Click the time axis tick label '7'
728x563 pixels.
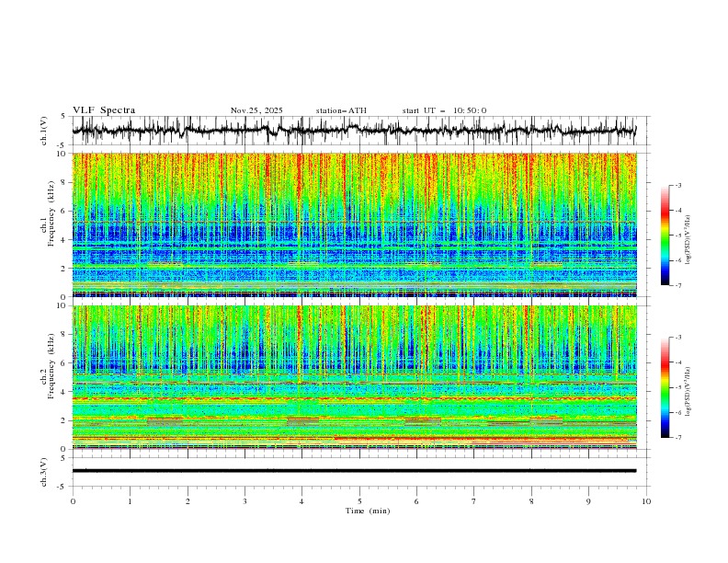click(x=474, y=501)
